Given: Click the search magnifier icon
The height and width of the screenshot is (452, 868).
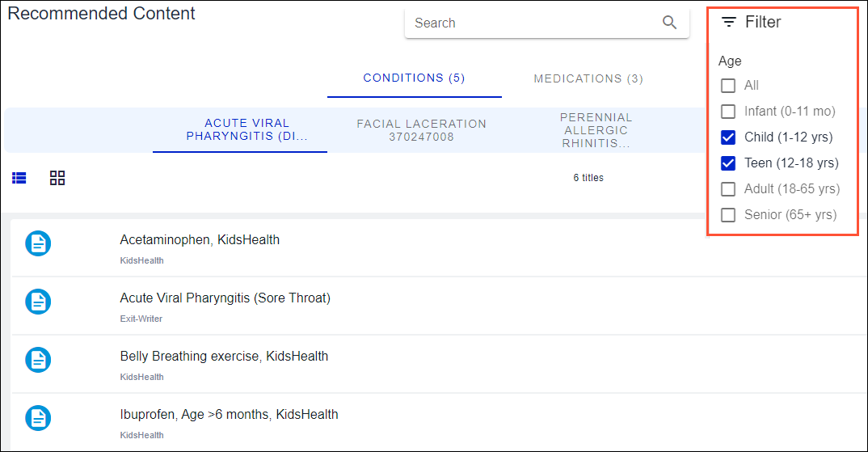Looking at the screenshot, I should pyautogui.click(x=669, y=23).
